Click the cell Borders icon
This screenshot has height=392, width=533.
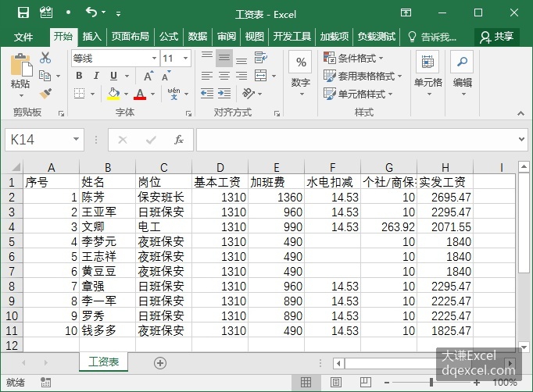point(79,94)
